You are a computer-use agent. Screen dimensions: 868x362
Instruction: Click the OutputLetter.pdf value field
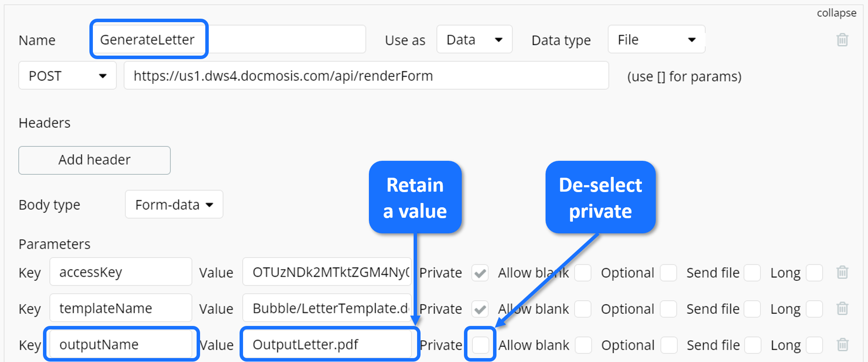(328, 345)
